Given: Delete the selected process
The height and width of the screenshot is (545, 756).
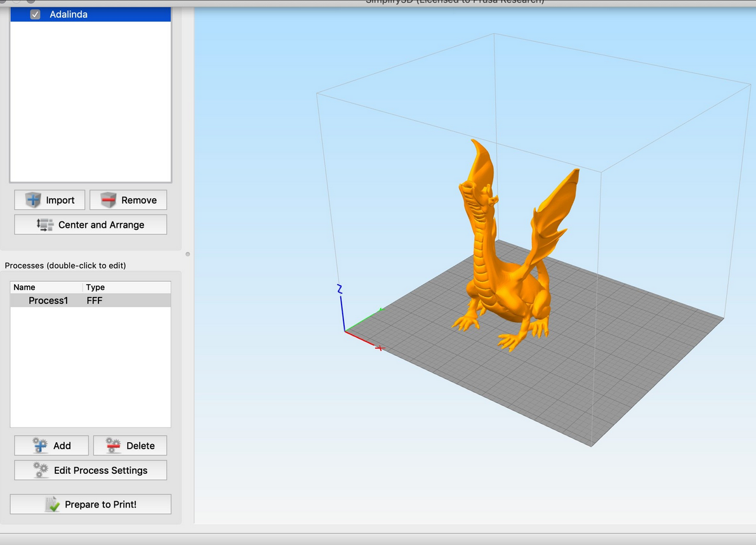Looking at the screenshot, I should pyautogui.click(x=130, y=446).
